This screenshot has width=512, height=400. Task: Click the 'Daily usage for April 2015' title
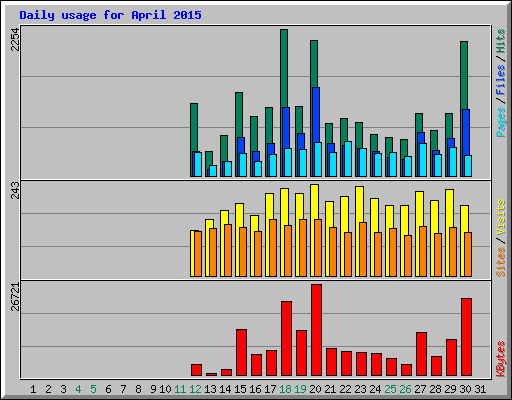tap(110, 15)
